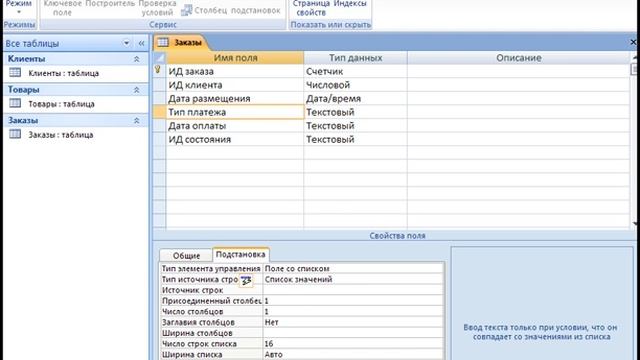Click the Построитель ribbon button
This screenshot has width=640, height=360.
110,4
